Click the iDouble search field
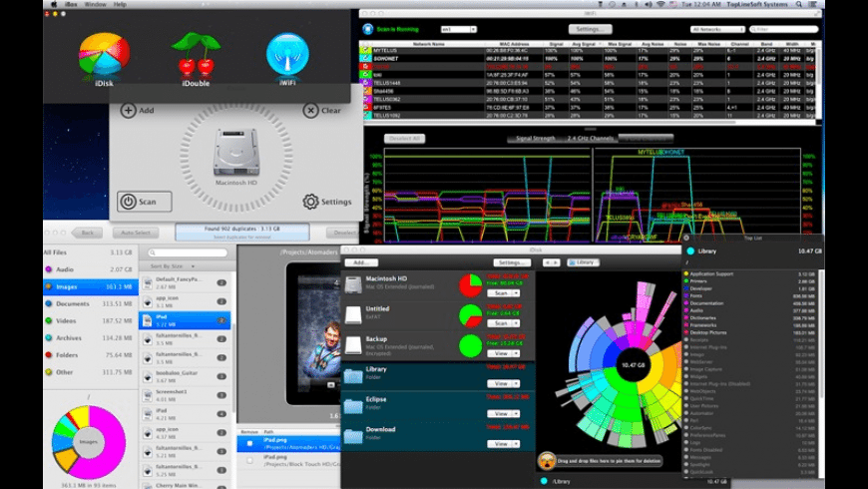 [188, 253]
